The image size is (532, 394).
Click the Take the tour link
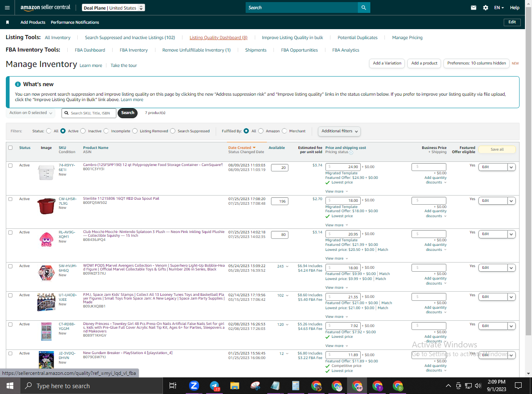(x=124, y=66)
